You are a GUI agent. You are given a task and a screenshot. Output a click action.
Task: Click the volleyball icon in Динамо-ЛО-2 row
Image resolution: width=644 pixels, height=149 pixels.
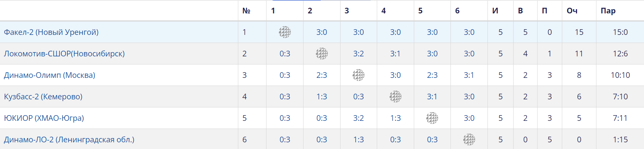click(x=469, y=139)
